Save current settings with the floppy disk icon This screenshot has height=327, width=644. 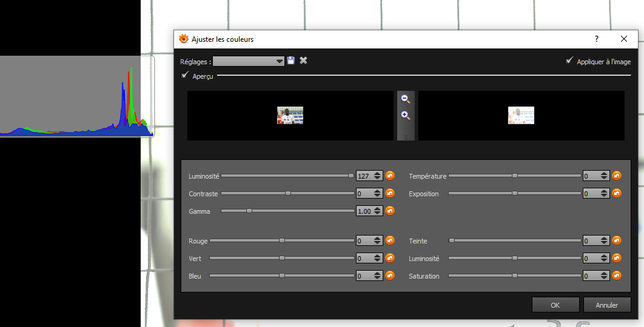[291, 61]
